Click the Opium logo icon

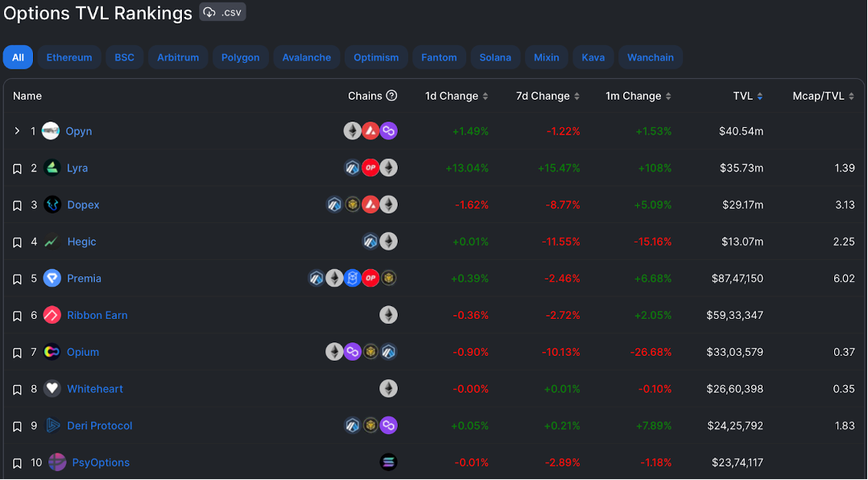click(x=52, y=352)
